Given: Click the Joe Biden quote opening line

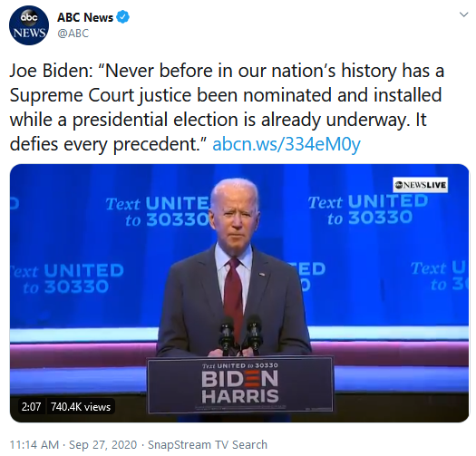Looking at the screenshot, I should tap(227, 71).
